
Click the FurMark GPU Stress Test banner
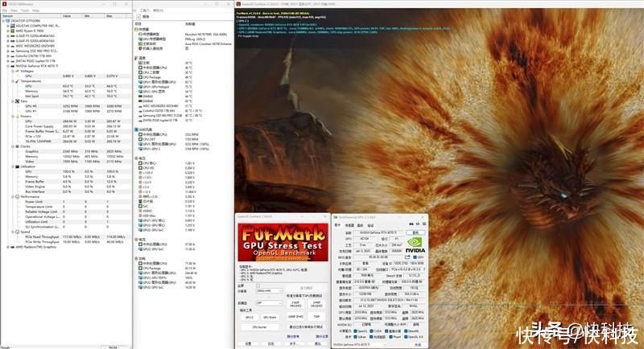pos(283,242)
